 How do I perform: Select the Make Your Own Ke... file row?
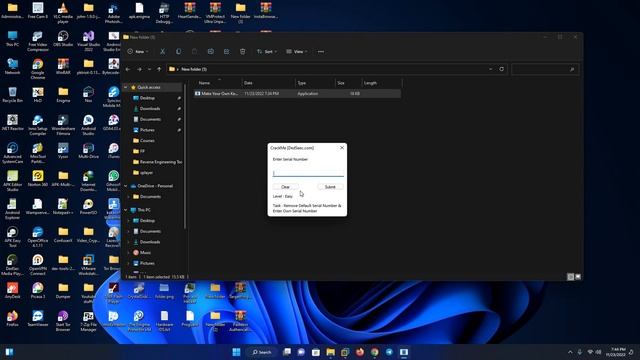[x=297, y=93]
